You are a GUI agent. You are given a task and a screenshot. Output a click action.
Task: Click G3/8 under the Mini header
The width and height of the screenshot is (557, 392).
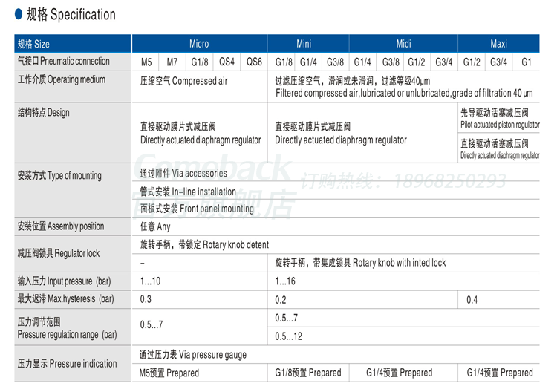336,62
